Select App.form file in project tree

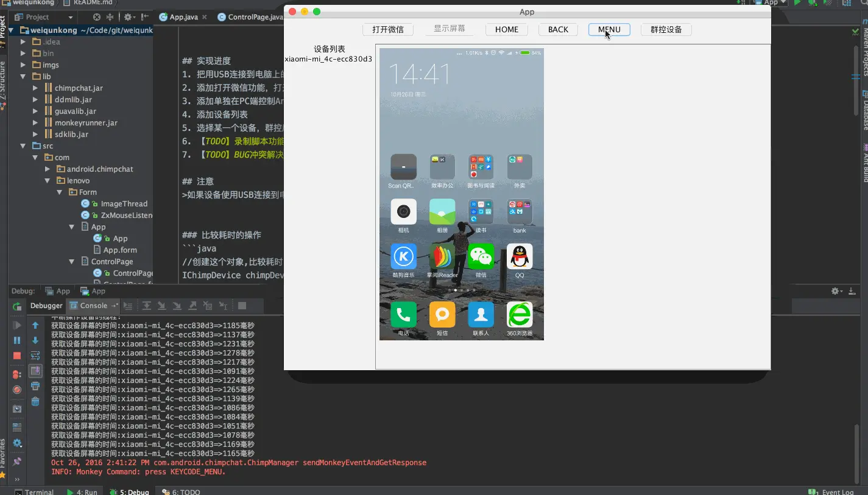click(x=119, y=250)
